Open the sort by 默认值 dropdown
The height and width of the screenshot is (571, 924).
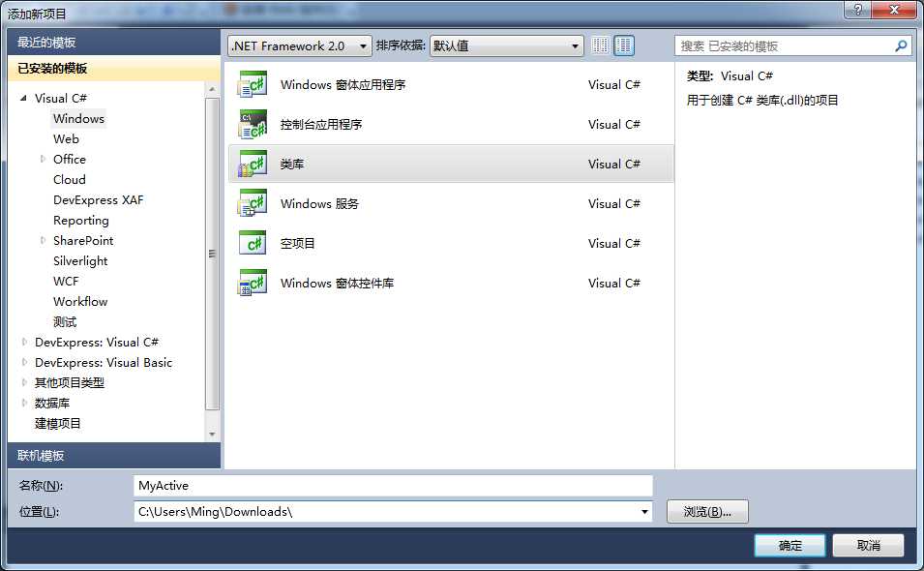507,45
